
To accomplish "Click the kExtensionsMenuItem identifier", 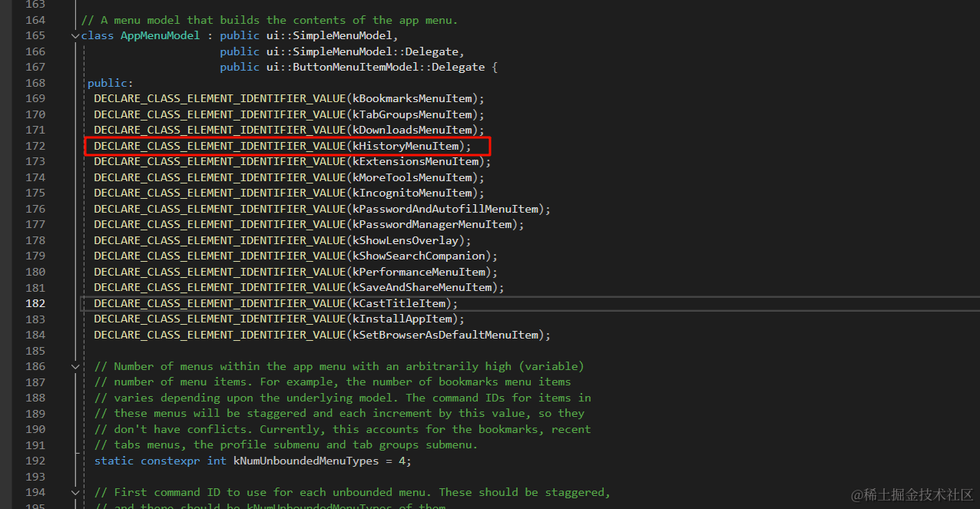I will point(416,161).
